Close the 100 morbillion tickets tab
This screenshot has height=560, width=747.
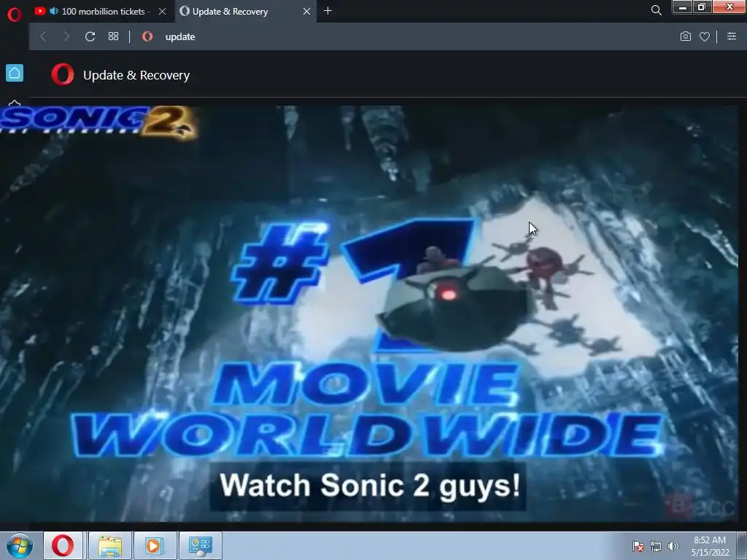click(163, 12)
